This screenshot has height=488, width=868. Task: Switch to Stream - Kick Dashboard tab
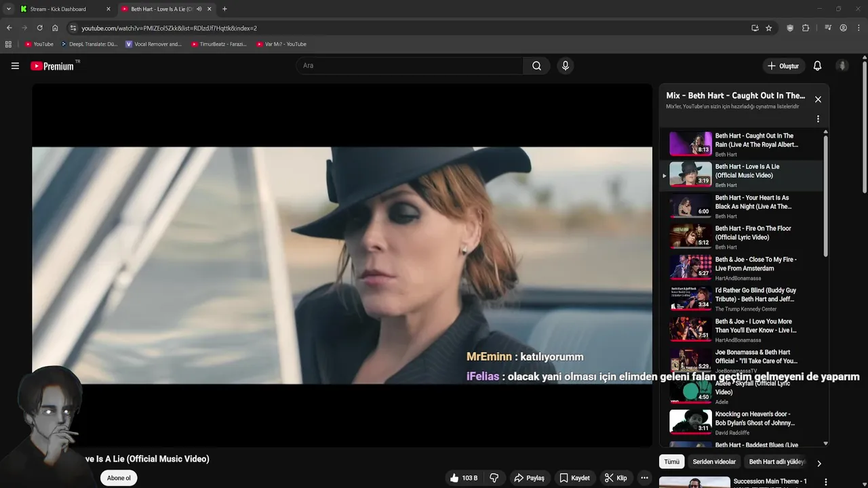[x=65, y=9]
